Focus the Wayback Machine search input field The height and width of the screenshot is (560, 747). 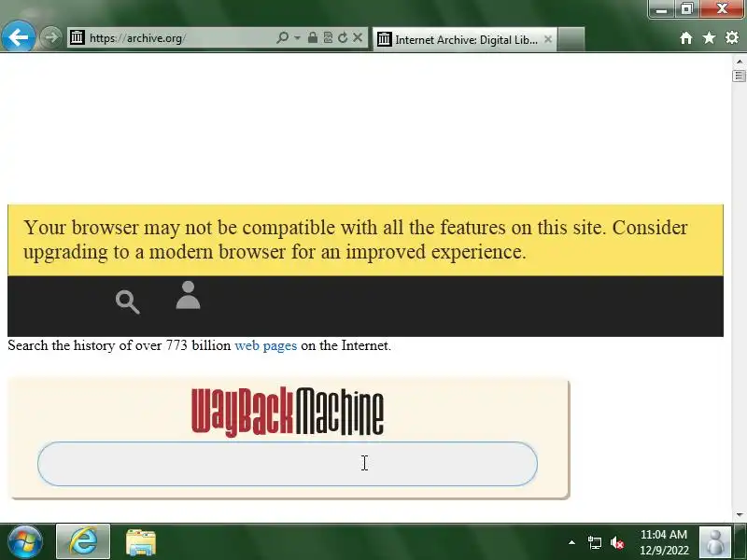(288, 464)
